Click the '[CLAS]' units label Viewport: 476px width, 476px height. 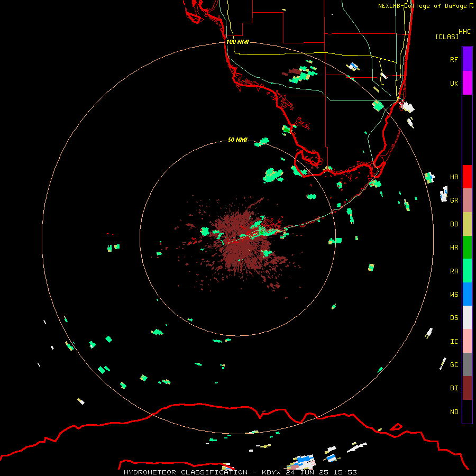(447, 36)
